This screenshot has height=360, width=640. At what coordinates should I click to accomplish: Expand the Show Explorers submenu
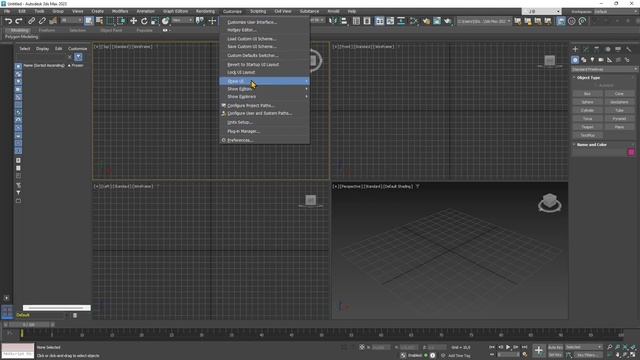click(264, 97)
